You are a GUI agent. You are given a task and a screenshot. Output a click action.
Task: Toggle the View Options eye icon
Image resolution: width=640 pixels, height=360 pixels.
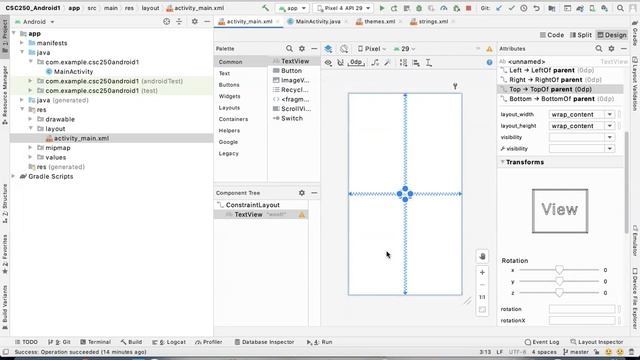point(328,62)
